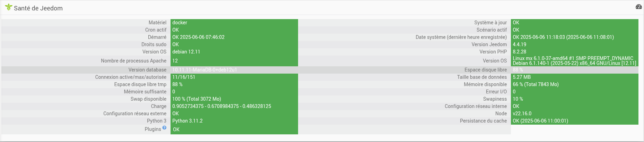Select the Mémoire disponible 66 % value
Screen dimensions: 644x142
pos(575,84)
